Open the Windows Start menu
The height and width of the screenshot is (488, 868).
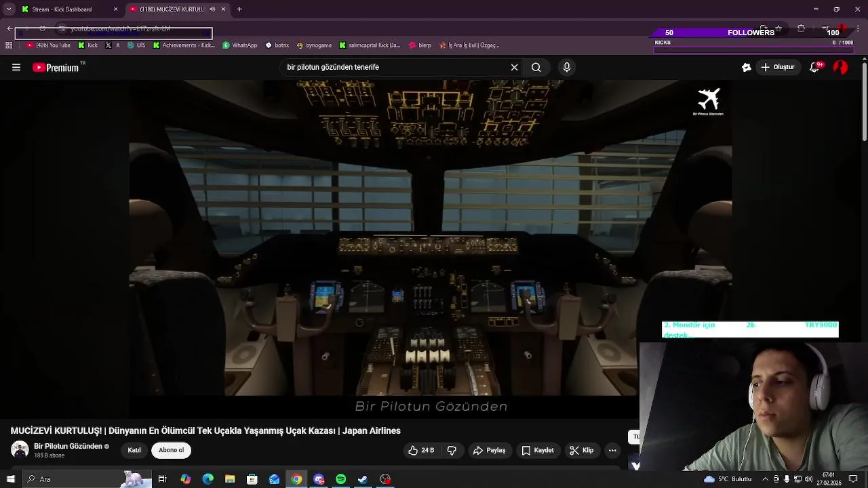[10, 479]
